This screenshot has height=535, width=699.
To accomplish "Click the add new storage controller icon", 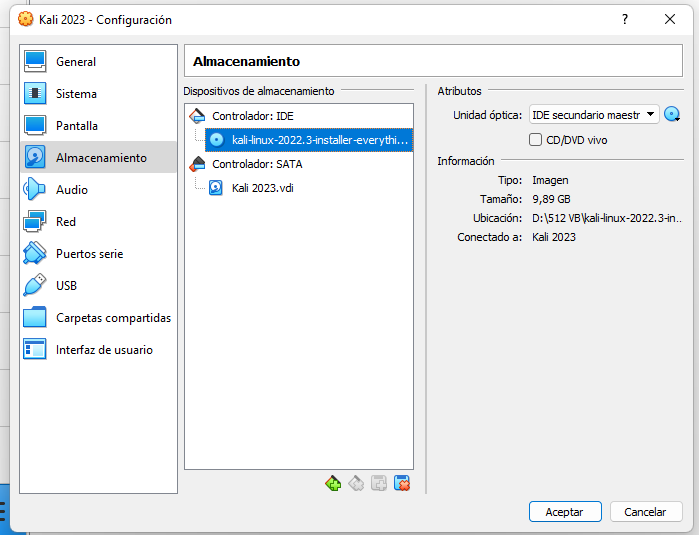I will [333, 483].
